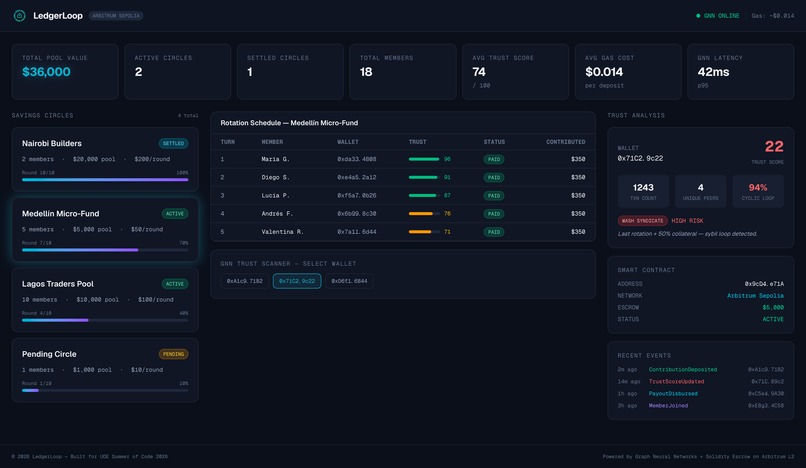Click the TRUST column header

[x=417, y=142]
